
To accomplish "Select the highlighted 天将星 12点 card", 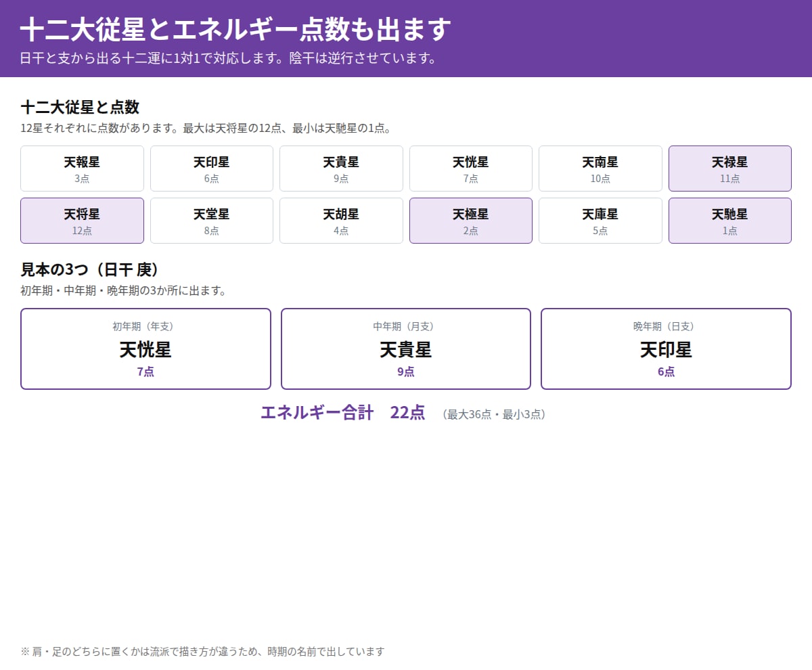I will click(82, 221).
